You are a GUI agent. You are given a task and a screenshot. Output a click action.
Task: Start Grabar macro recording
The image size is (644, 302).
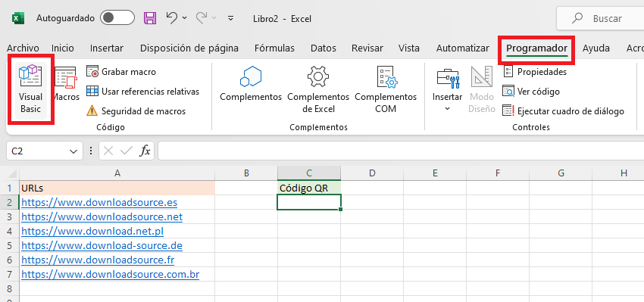point(121,71)
